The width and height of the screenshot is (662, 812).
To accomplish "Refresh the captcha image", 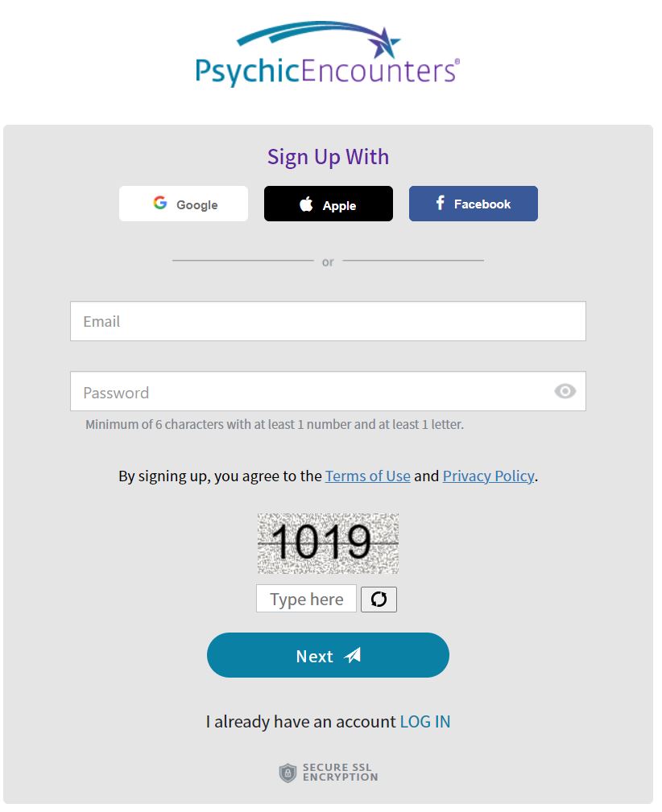I will tap(379, 599).
